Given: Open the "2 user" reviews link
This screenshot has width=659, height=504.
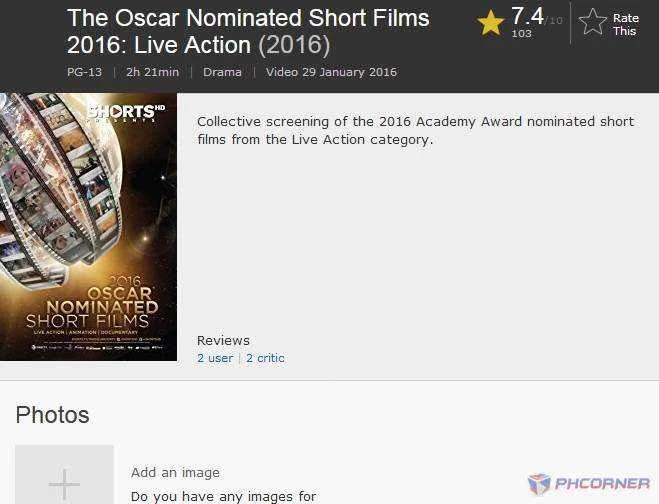Looking at the screenshot, I should (x=215, y=358).
